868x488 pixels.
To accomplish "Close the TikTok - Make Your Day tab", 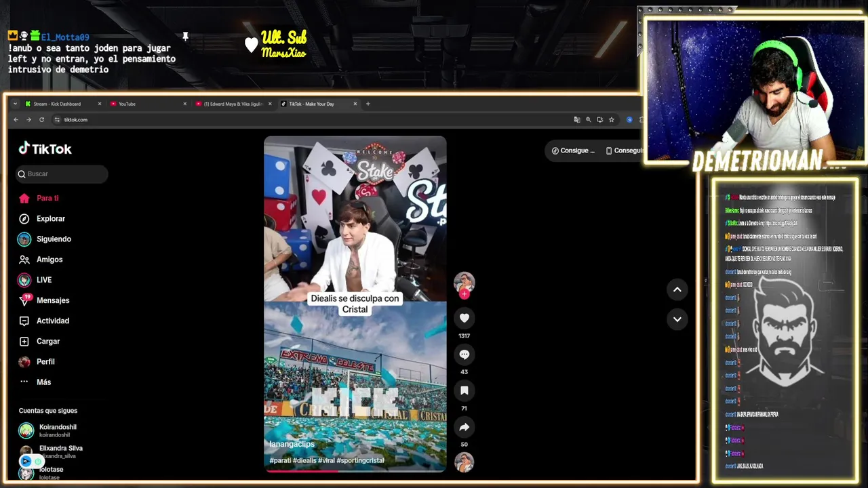I will 355,104.
